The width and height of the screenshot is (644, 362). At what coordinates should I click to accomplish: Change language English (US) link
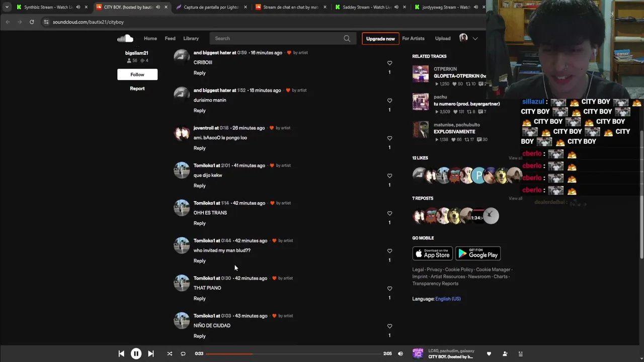(448, 299)
